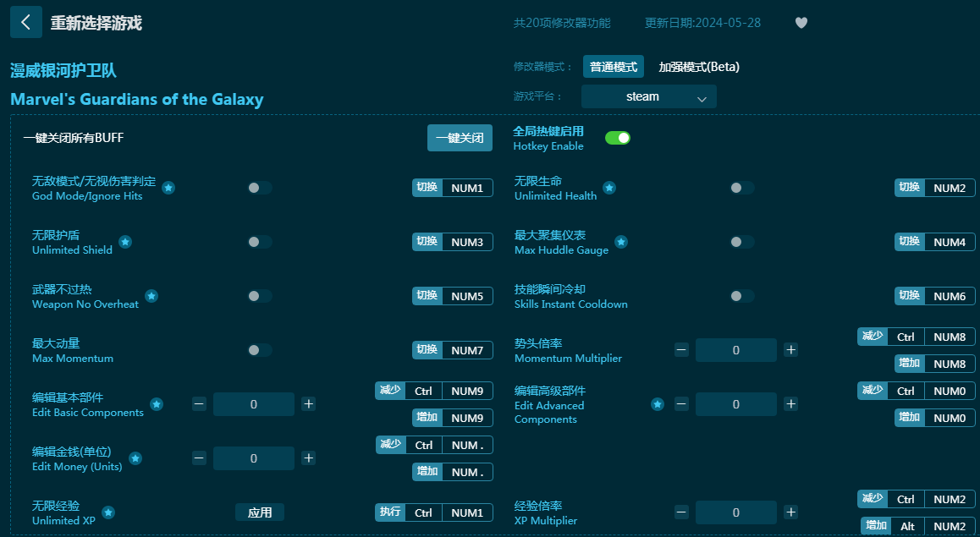Enable Unlimited Health toggle

(x=742, y=188)
